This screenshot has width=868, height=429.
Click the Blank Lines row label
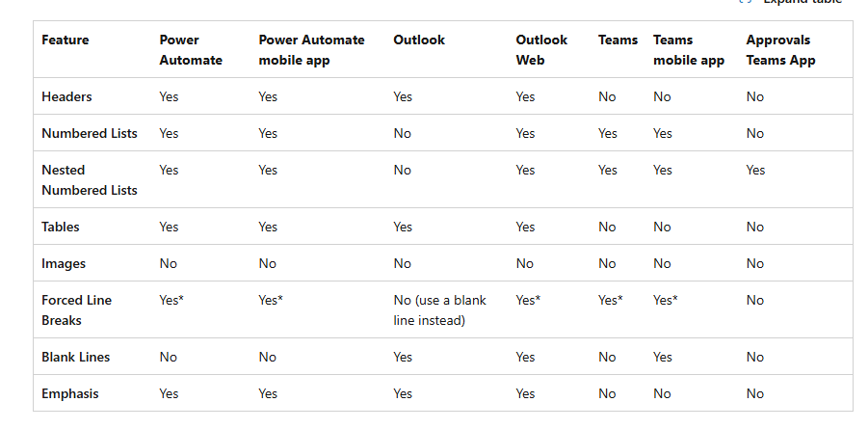[76, 357]
